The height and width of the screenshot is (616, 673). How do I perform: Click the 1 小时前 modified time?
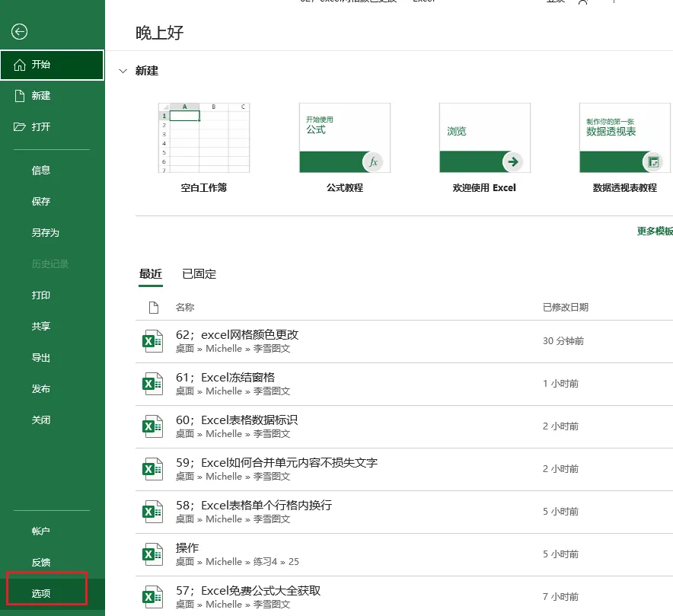560,384
